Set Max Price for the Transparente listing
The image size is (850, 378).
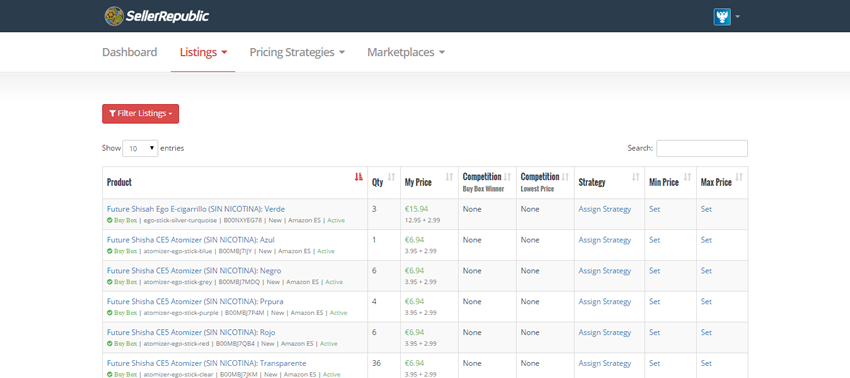[x=706, y=363]
